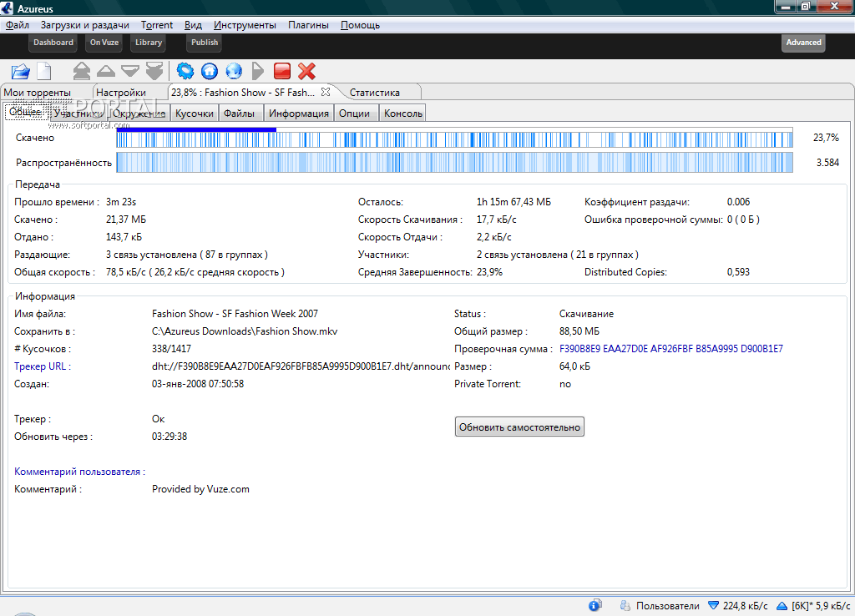The width and height of the screenshot is (855, 616).
Task: Click the Пользователи status bar label
Action: click(667, 606)
